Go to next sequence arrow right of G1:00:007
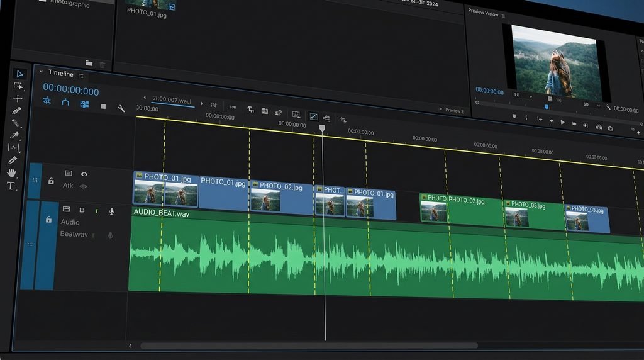The height and width of the screenshot is (360, 644). pos(202,104)
